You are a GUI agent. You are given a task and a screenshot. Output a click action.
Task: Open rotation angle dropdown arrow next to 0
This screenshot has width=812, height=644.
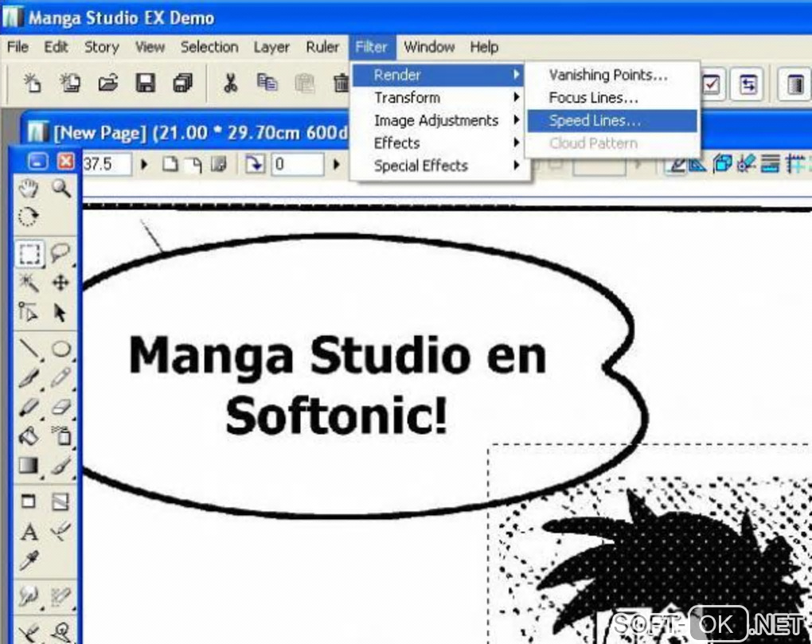point(337,165)
